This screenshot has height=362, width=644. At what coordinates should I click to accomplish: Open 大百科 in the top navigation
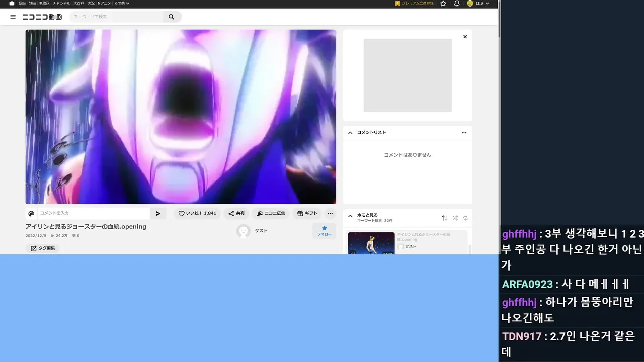point(79,3)
